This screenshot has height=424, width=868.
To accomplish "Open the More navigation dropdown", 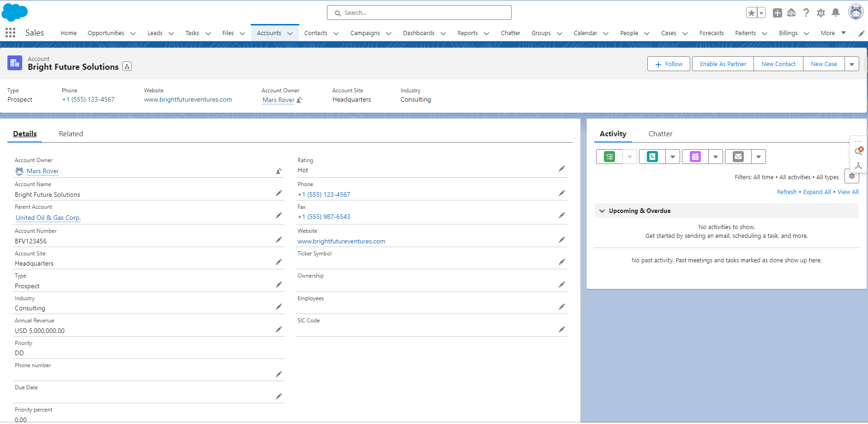I will coord(833,33).
